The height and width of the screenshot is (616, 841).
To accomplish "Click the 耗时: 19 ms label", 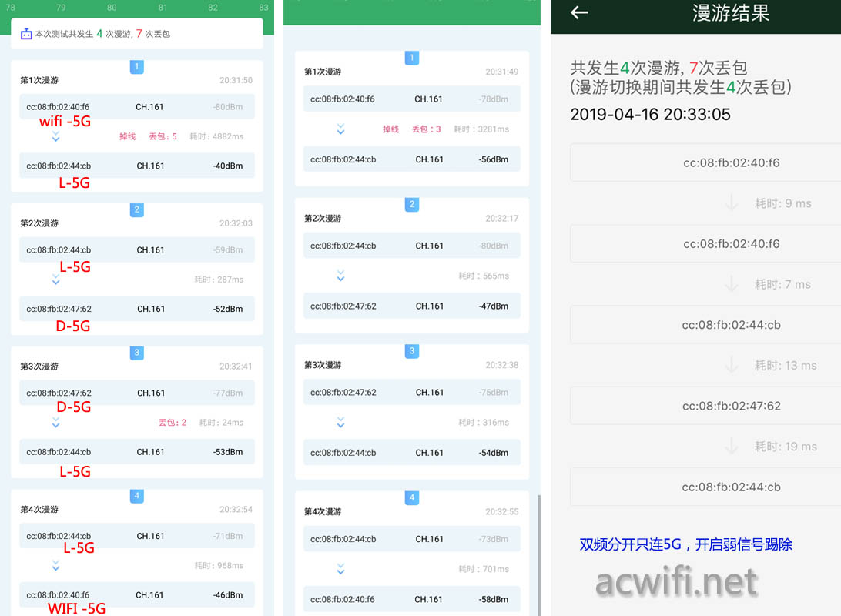I will click(x=786, y=446).
